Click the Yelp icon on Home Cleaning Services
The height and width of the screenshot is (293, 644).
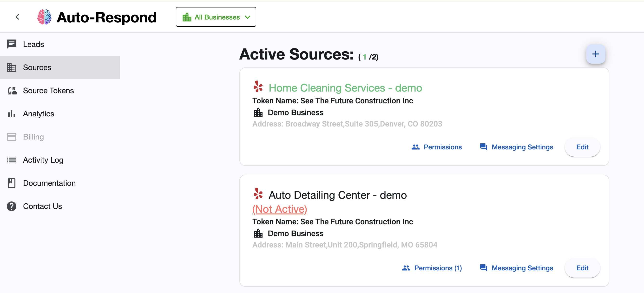(x=258, y=87)
